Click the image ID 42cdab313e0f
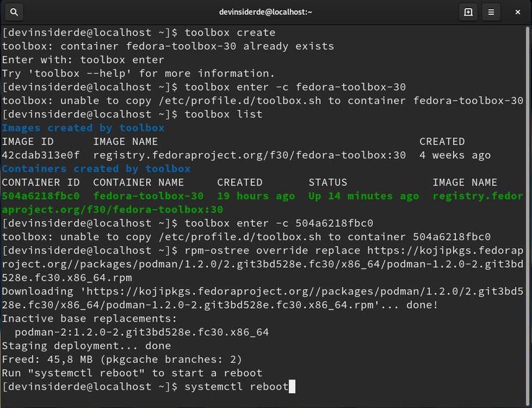The image size is (532, 408). [41, 155]
